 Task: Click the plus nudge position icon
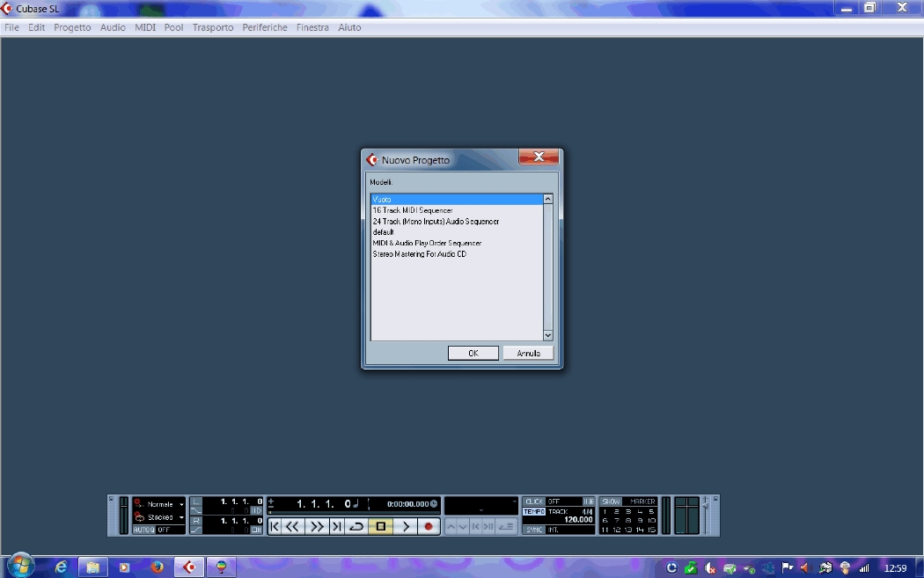point(271,501)
